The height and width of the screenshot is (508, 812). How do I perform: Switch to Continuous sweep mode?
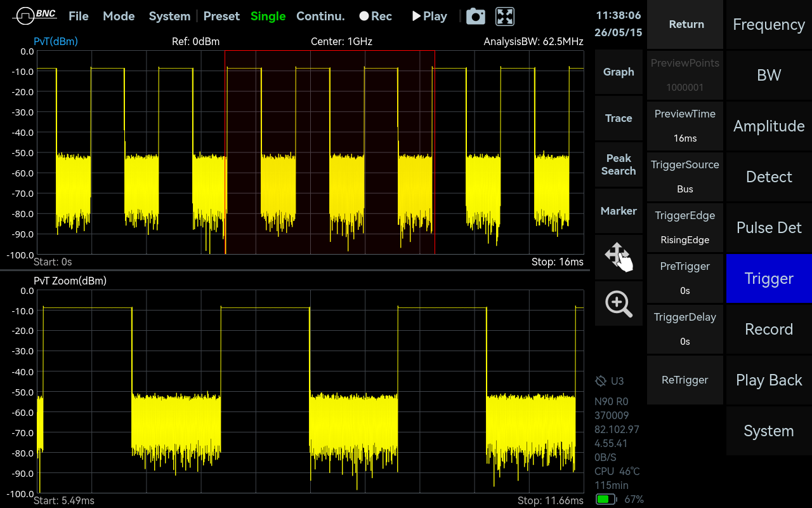point(320,17)
